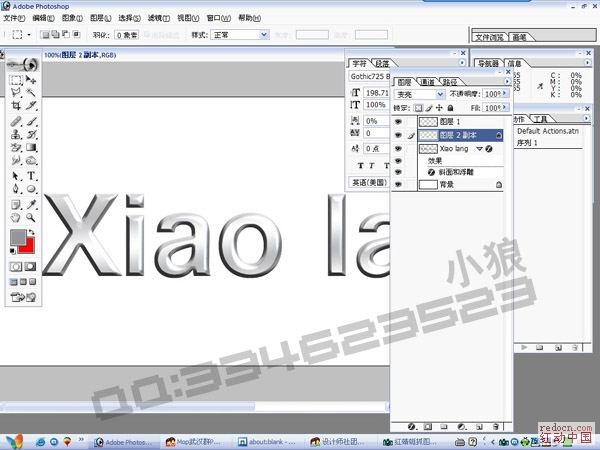Switch to the 通道 (Channels) tab

tap(427, 82)
